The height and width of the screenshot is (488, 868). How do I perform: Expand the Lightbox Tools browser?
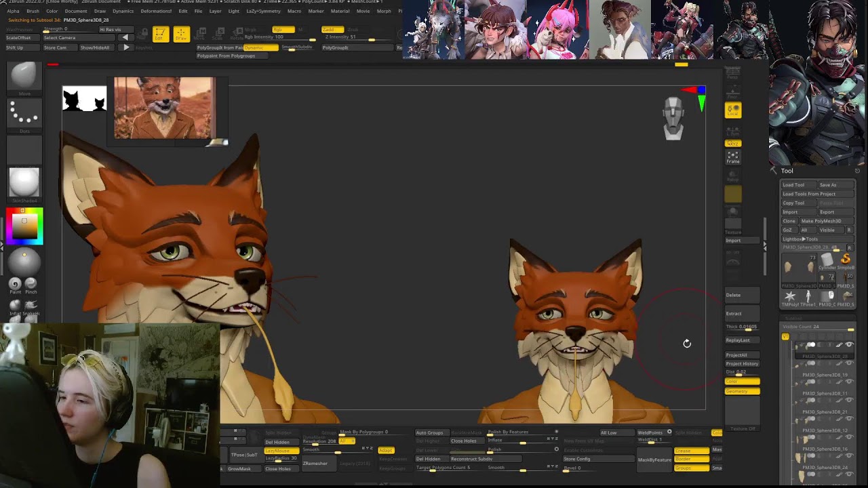[801, 239]
